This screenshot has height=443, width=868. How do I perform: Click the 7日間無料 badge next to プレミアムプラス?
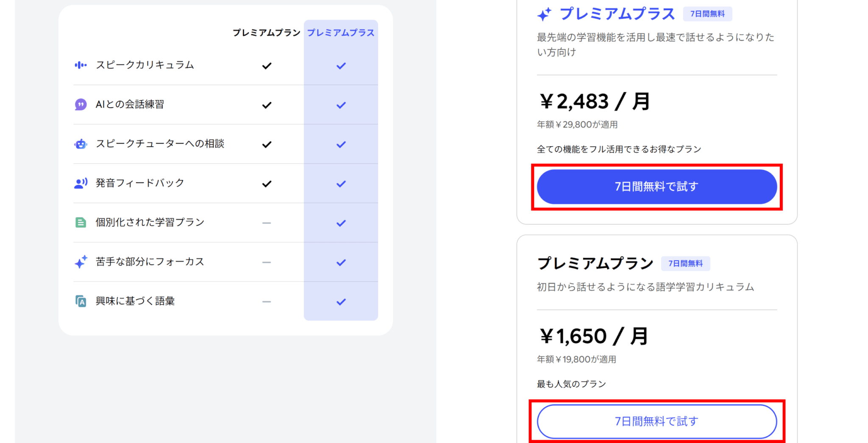[x=707, y=14]
